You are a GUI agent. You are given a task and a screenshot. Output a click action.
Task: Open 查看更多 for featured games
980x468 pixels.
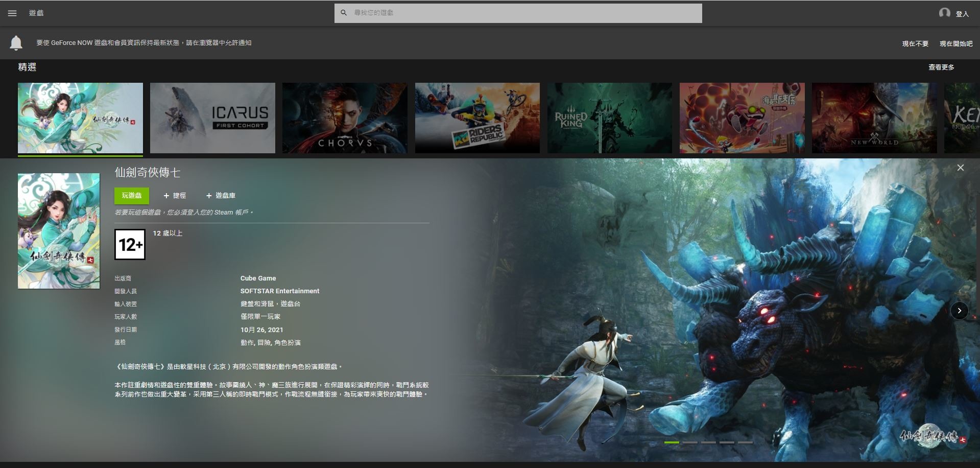tap(941, 67)
